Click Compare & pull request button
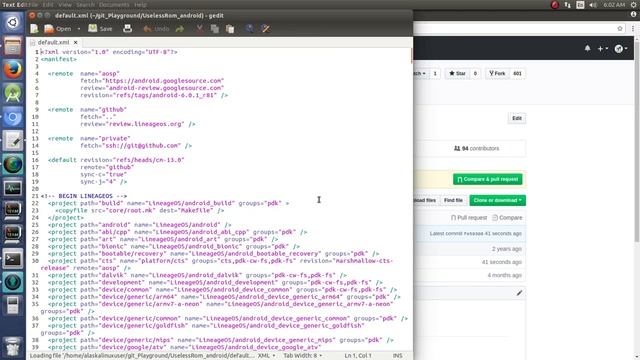Viewport: 640px width, 360px height. point(488,179)
